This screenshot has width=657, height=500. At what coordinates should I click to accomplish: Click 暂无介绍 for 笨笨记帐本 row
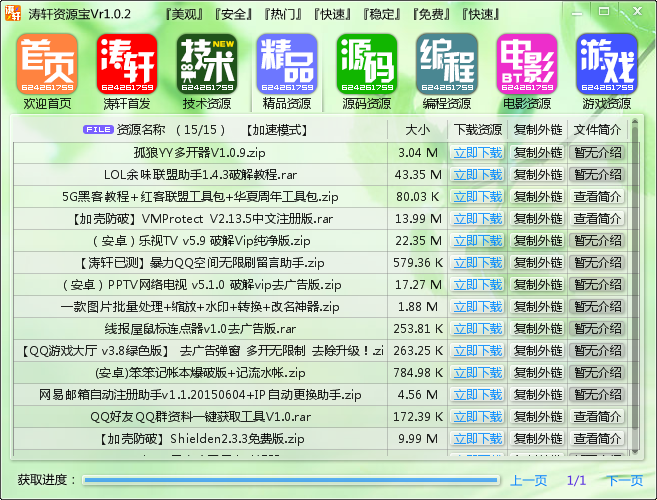[x=597, y=373]
